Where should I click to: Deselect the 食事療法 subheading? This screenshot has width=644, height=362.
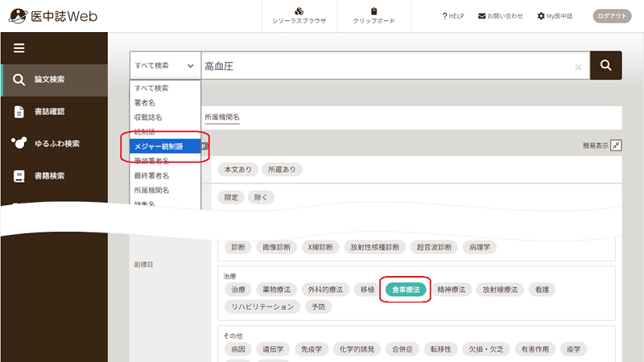[x=406, y=290]
